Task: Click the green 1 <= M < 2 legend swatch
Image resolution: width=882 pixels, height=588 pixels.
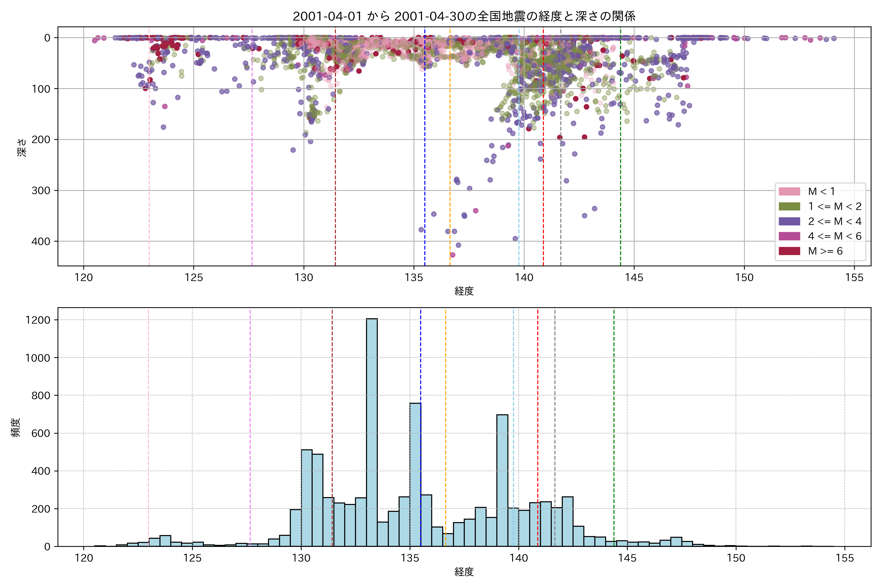Action: tap(789, 207)
